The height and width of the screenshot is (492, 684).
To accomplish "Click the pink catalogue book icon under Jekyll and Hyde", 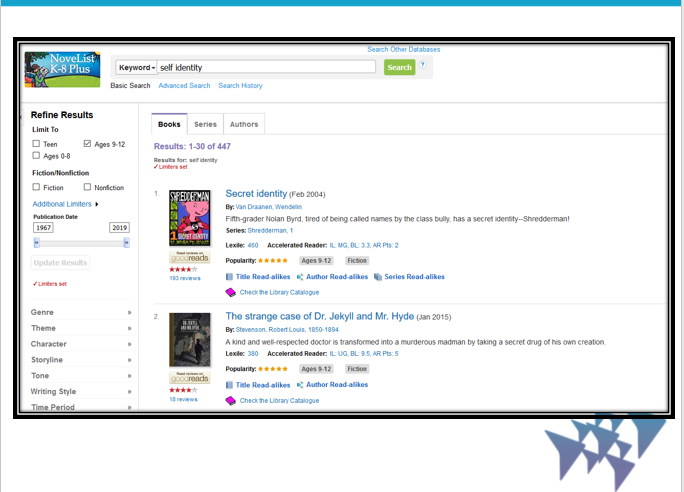I will 230,400.
